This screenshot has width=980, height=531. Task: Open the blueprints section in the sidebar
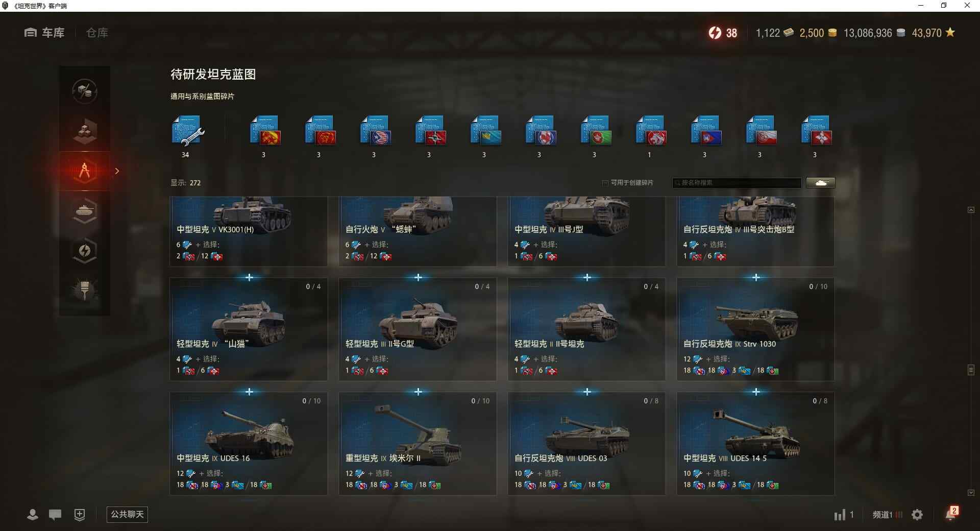click(x=85, y=171)
